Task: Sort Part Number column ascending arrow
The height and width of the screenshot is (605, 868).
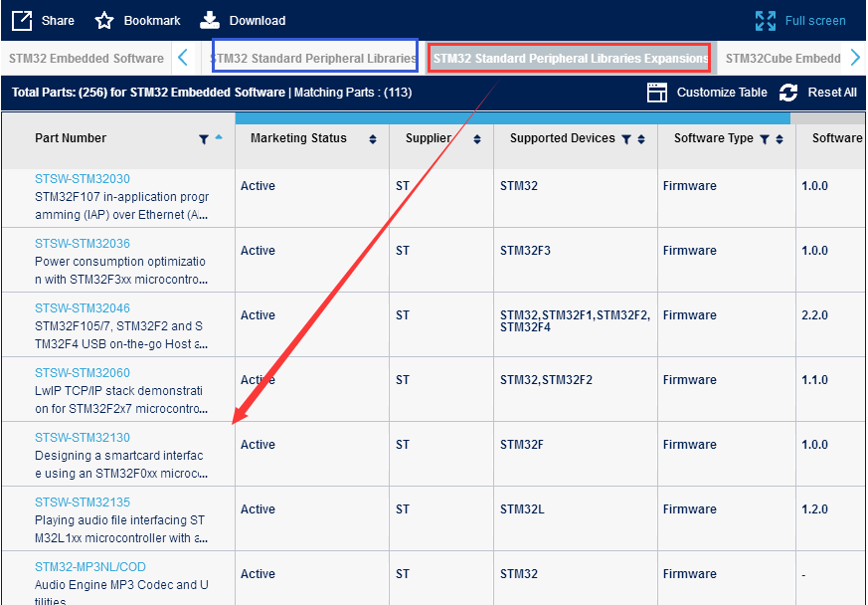Action: click(219, 136)
